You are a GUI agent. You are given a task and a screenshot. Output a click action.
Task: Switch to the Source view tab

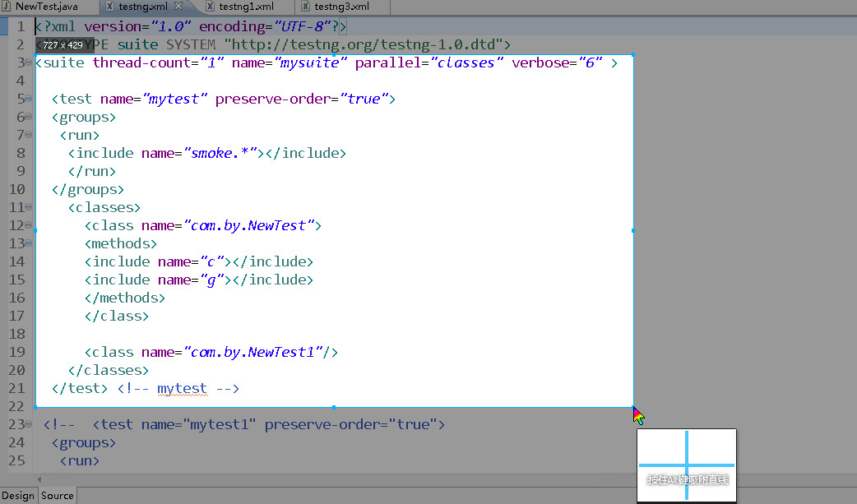[x=58, y=495]
